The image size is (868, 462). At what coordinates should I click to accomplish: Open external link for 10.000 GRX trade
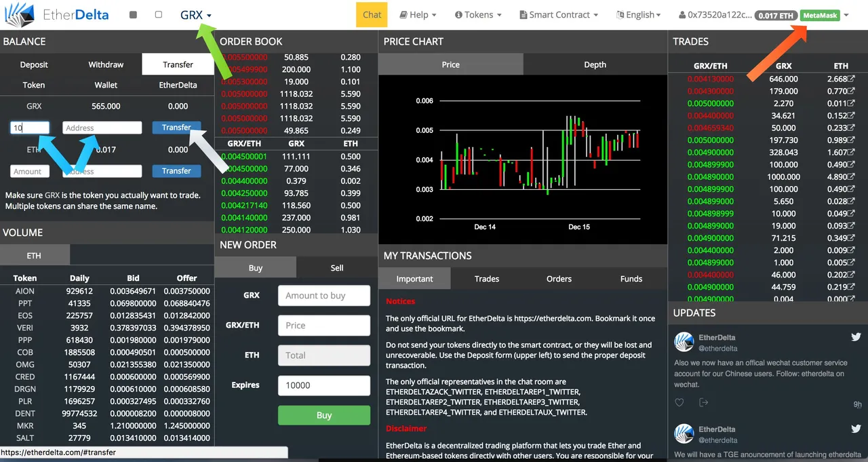pyautogui.click(x=851, y=214)
